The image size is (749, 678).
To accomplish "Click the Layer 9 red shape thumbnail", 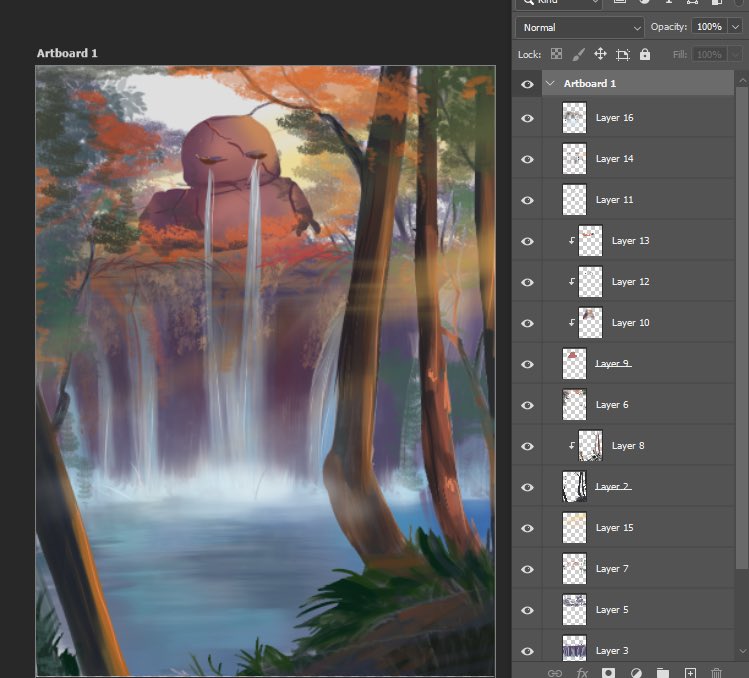I will coord(574,364).
